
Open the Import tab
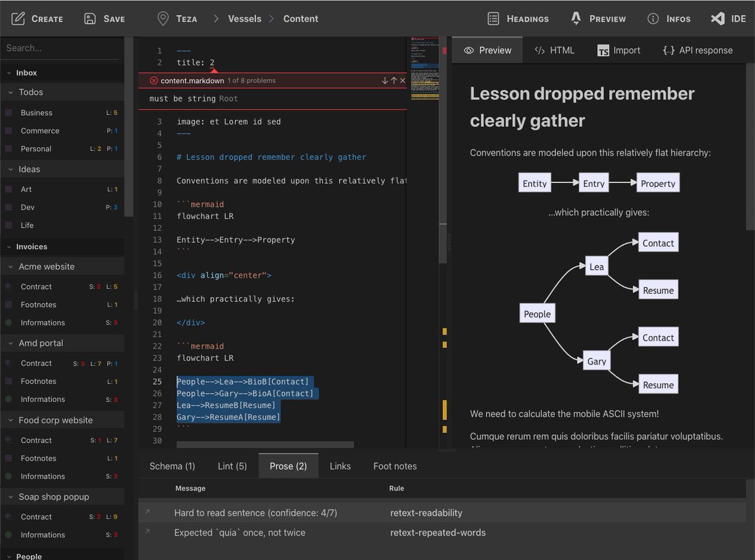[618, 50]
